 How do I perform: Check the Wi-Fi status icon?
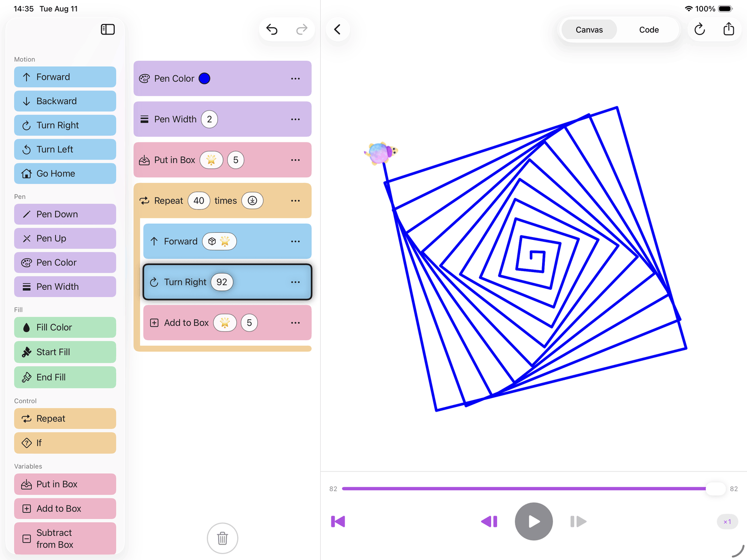pos(689,9)
